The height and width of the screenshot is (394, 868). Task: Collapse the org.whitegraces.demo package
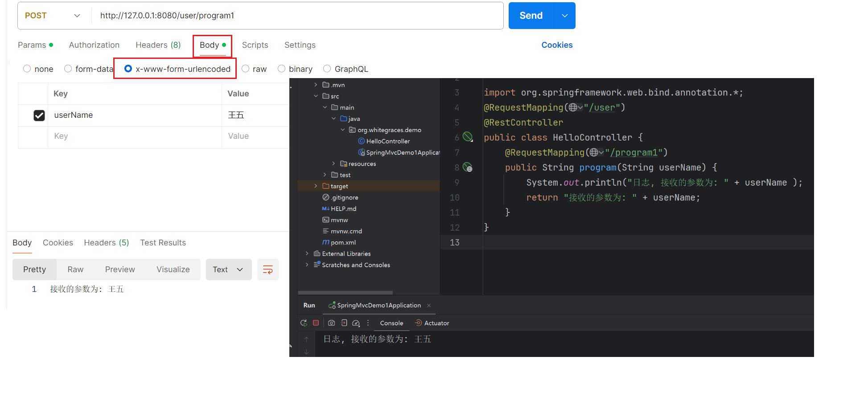342,130
